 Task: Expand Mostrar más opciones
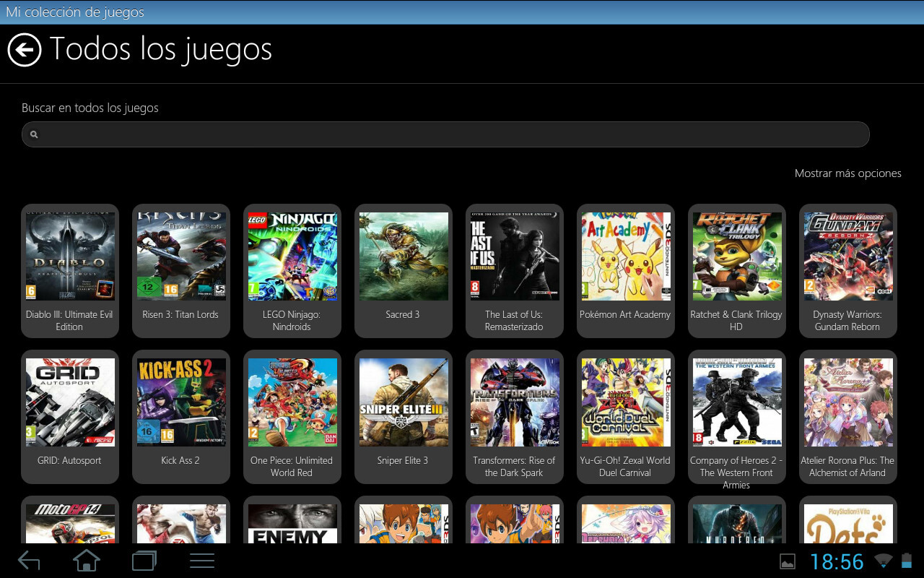coord(847,173)
